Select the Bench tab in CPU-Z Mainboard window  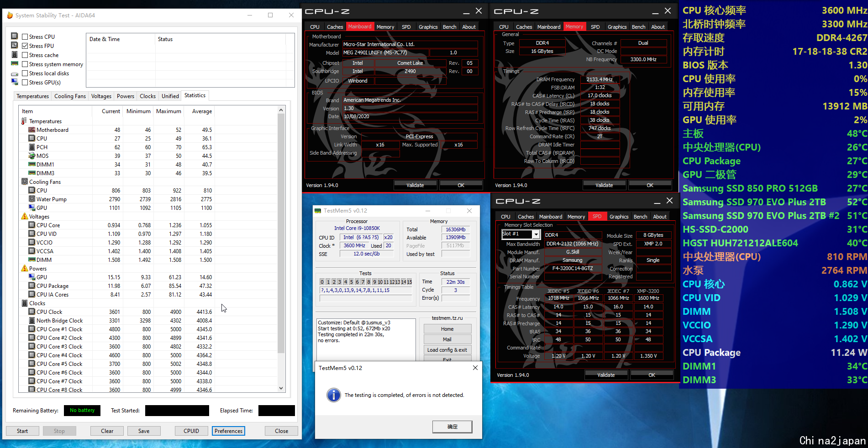(449, 27)
